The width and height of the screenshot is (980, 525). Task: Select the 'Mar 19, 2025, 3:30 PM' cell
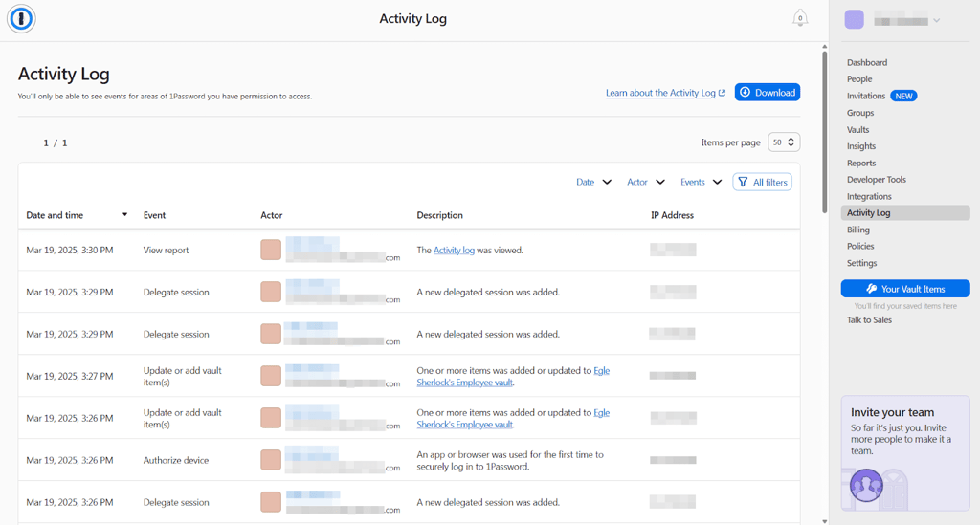[69, 251]
